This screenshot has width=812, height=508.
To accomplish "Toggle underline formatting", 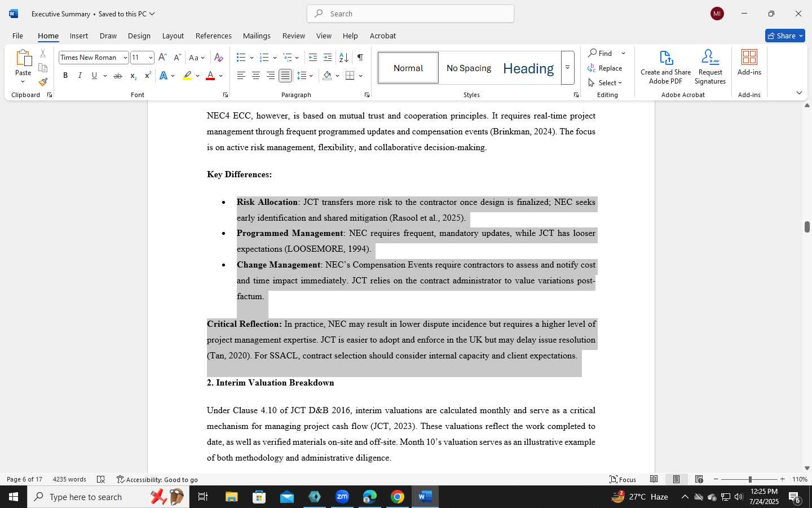I will 94,76.
